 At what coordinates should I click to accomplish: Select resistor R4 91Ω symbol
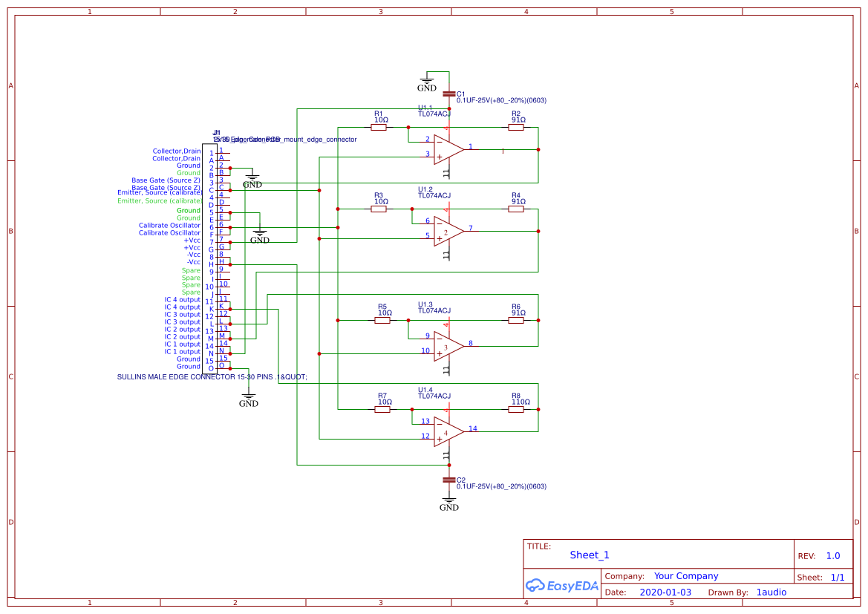(516, 209)
